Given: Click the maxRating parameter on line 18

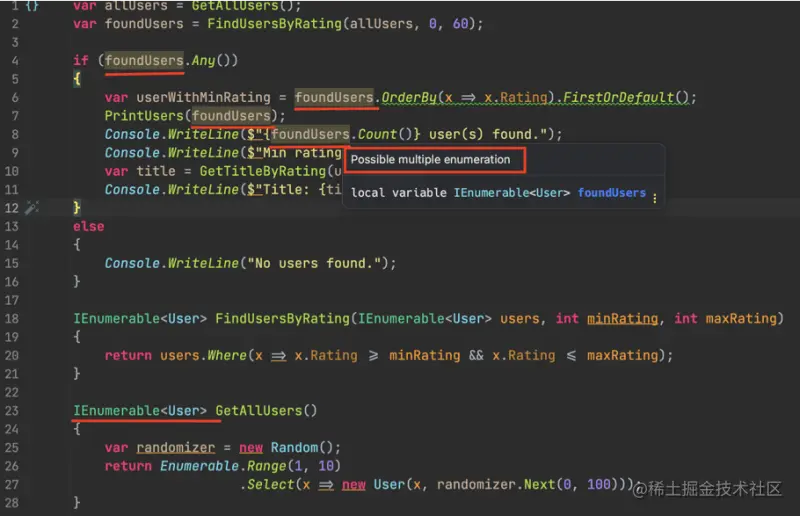Looking at the screenshot, I should pos(741,318).
